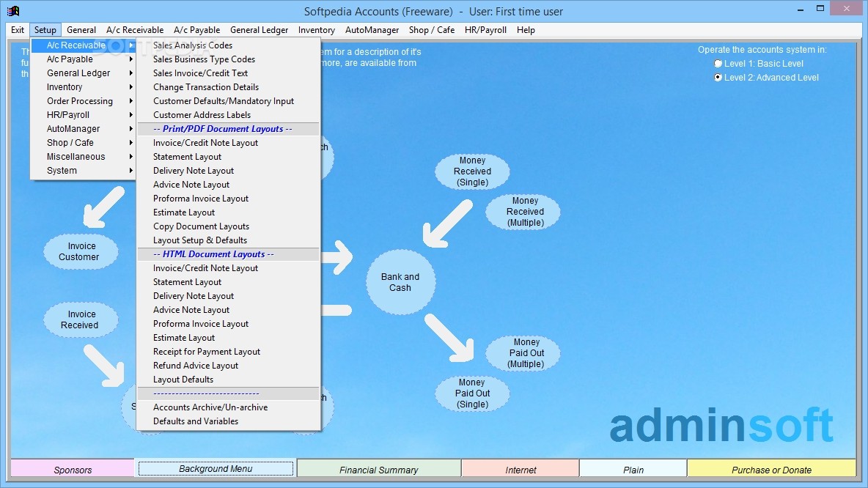Expand AutoManager setup submenu

83,128
